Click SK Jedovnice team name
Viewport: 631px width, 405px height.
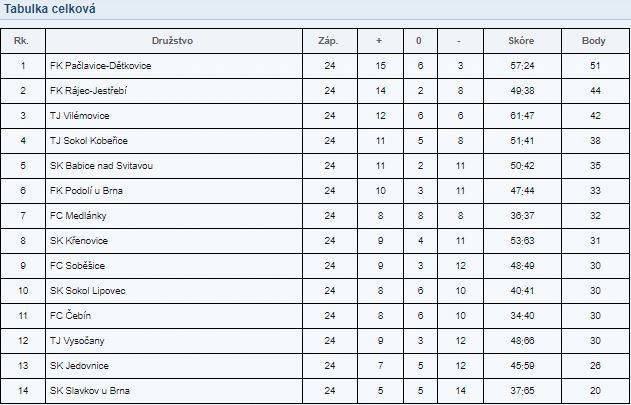pyautogui.click(x=79, y=366)
